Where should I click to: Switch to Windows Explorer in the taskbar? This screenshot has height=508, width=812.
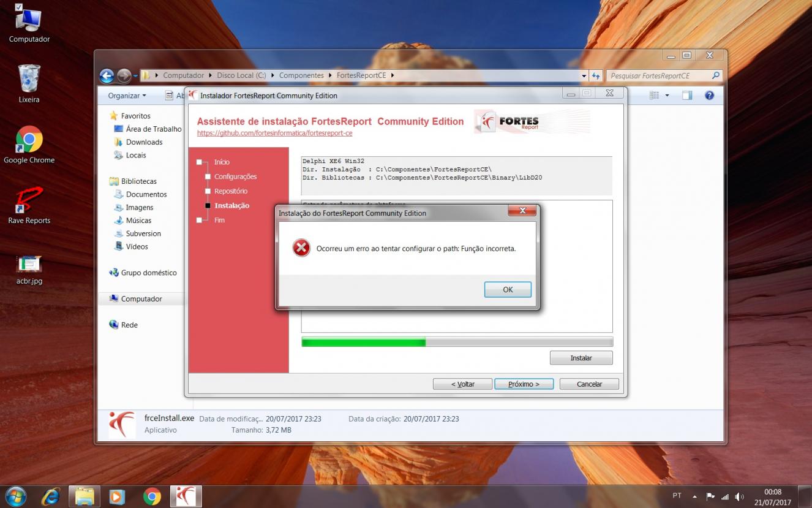tap(84, 496)
